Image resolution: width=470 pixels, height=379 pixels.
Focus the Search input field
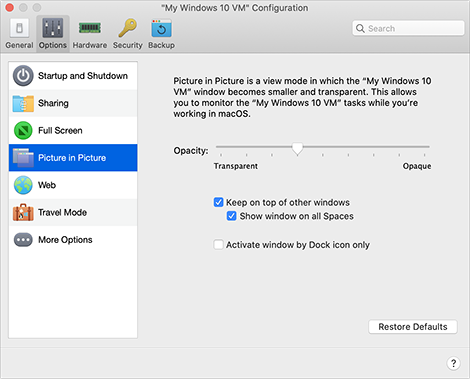(408, 28)
